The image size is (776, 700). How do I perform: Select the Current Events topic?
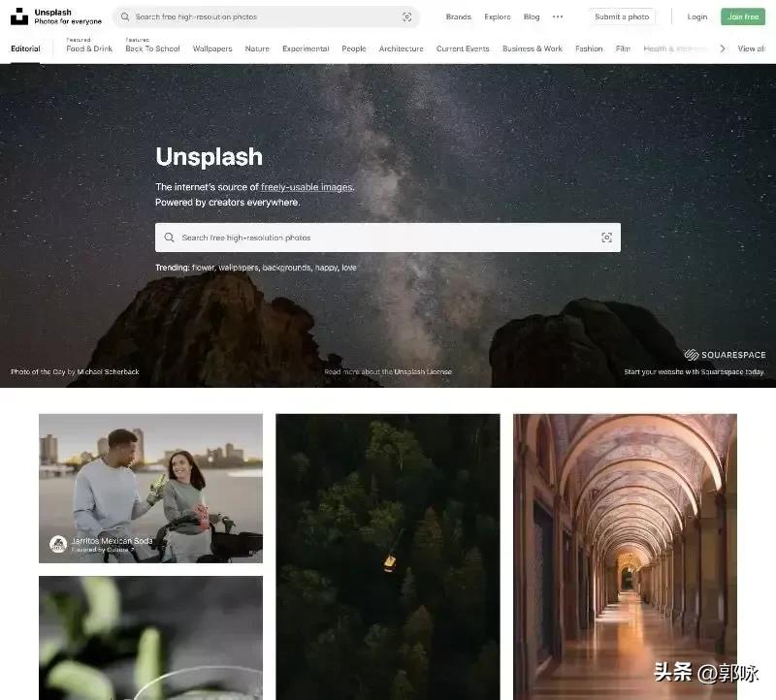point(463,48)
